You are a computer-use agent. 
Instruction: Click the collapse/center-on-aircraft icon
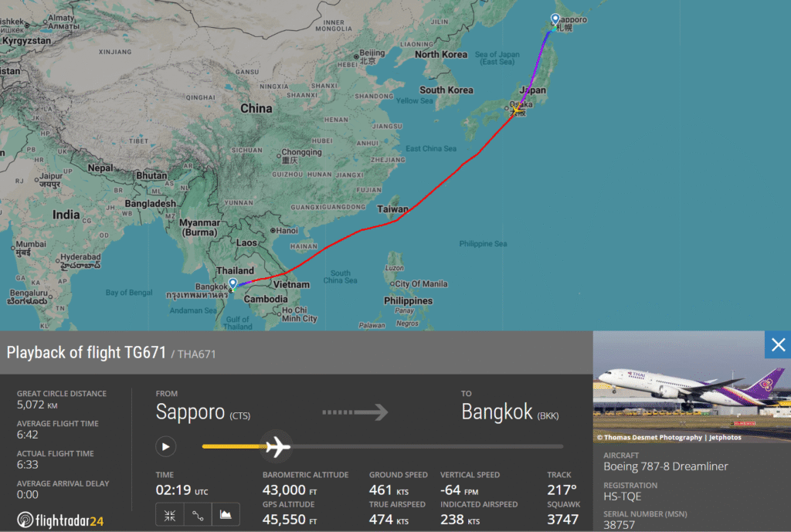(x=169, y=515)
